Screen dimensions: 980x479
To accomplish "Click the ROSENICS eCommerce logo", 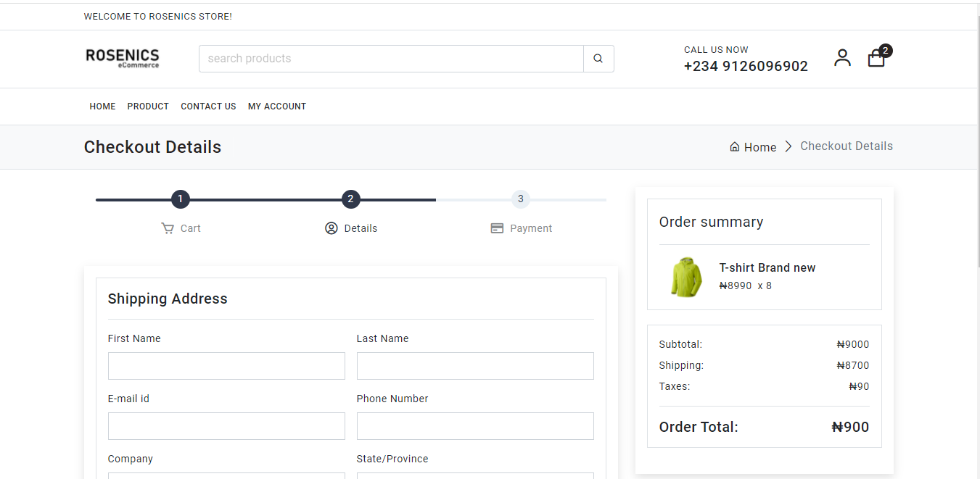I will coord(123,59).
